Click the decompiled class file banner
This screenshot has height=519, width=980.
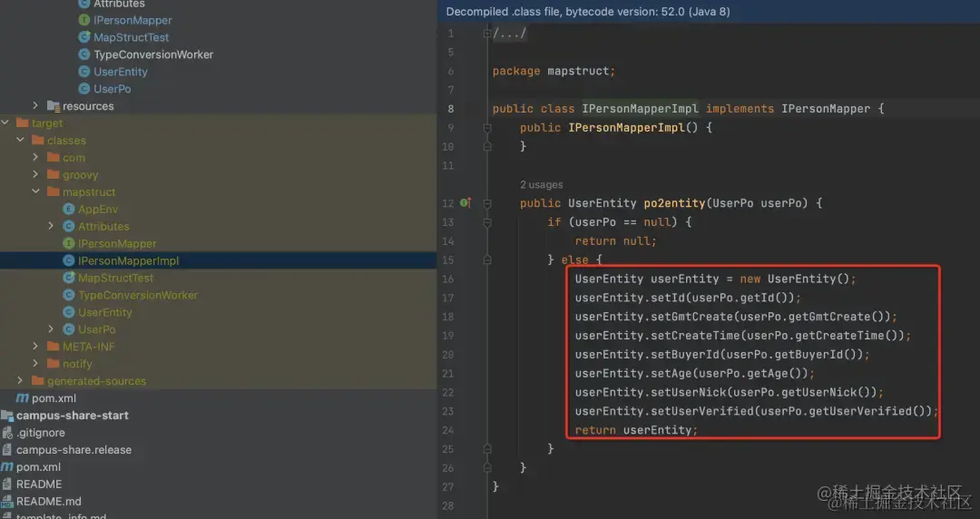pyautogui.click(x=709, y=11)
